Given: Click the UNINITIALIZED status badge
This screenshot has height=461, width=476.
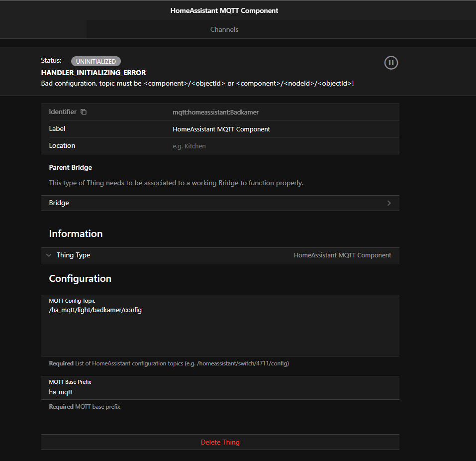Looking at the screenshot, I should tap(95, 61).
